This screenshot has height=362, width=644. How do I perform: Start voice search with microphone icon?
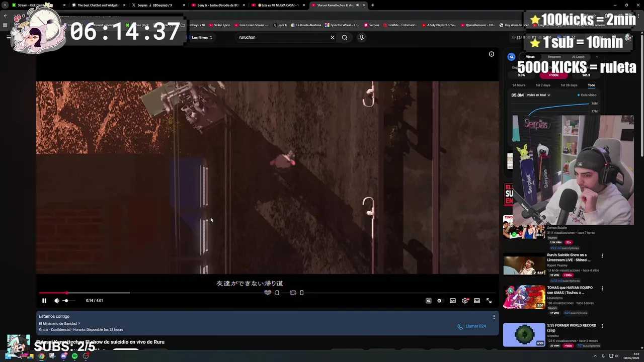click(361, 37)
